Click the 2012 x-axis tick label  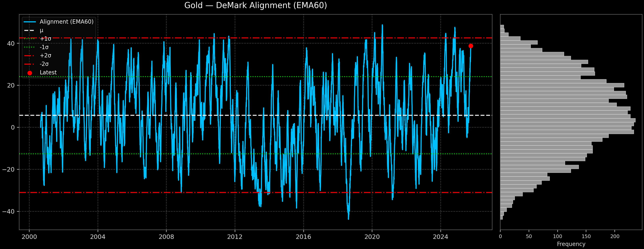[x=235, y=237]
